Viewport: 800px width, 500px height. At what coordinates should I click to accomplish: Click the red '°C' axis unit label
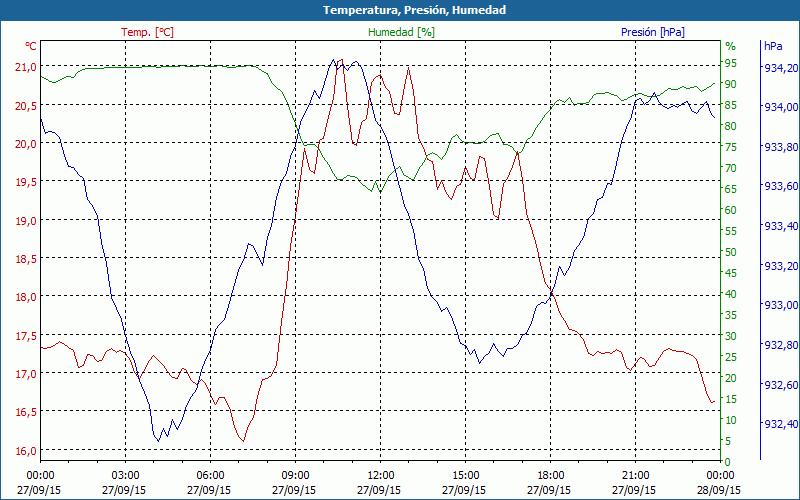click(x=31, y=46)
